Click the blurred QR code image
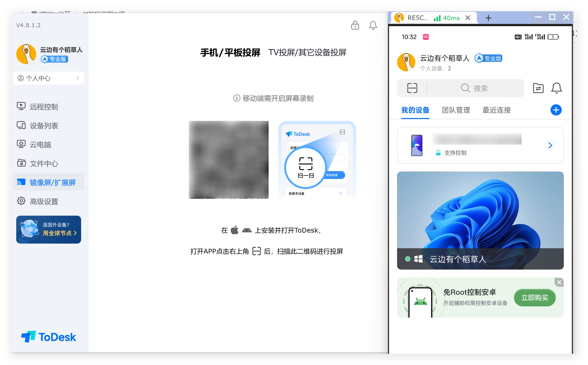The image size is (588, 365). [x=229, y=160]
